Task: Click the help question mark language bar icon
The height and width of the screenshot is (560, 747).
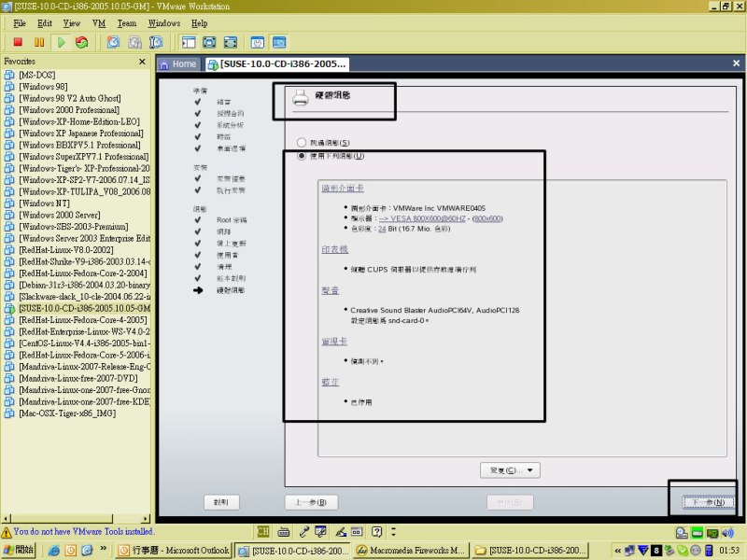Action: click(x=377, y=531)
